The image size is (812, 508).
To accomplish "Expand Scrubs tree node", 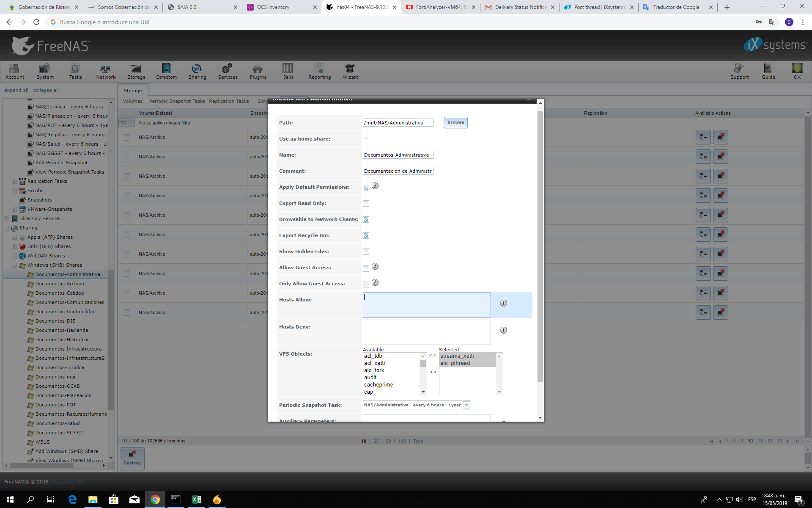I will pyautogui.click(x=14, y=190).
